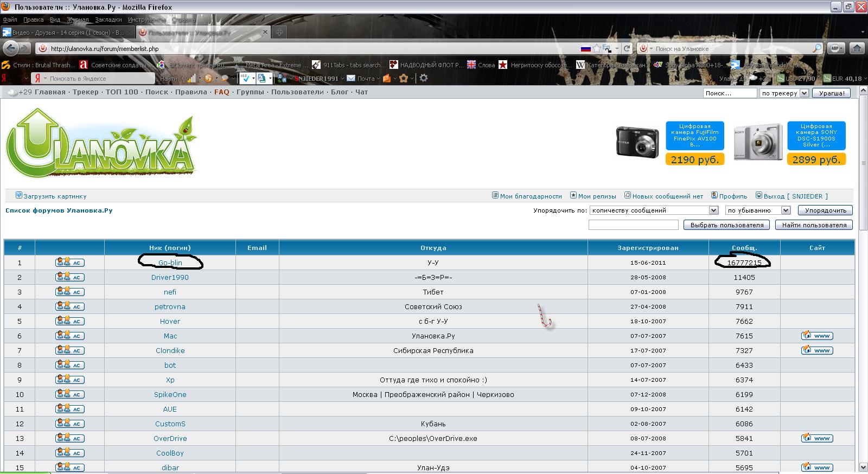Open the Закладки menu
This screenshot has width=868, height=474.
(x=108, y=20)
